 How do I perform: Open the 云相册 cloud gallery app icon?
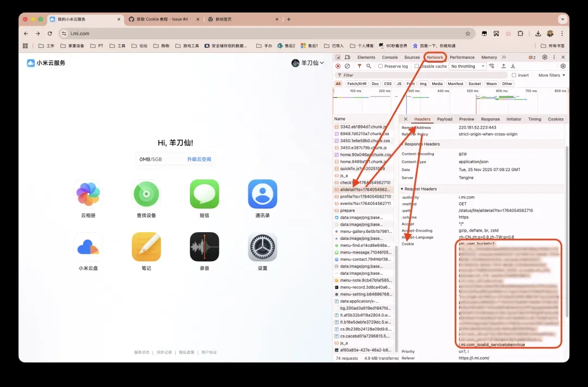coord(88,194)
